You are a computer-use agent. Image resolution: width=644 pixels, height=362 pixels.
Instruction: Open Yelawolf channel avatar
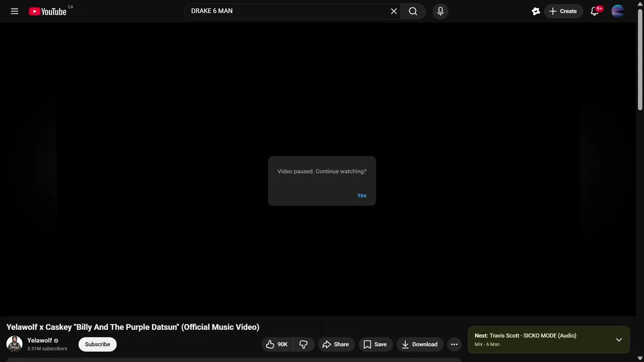(14, 344)
